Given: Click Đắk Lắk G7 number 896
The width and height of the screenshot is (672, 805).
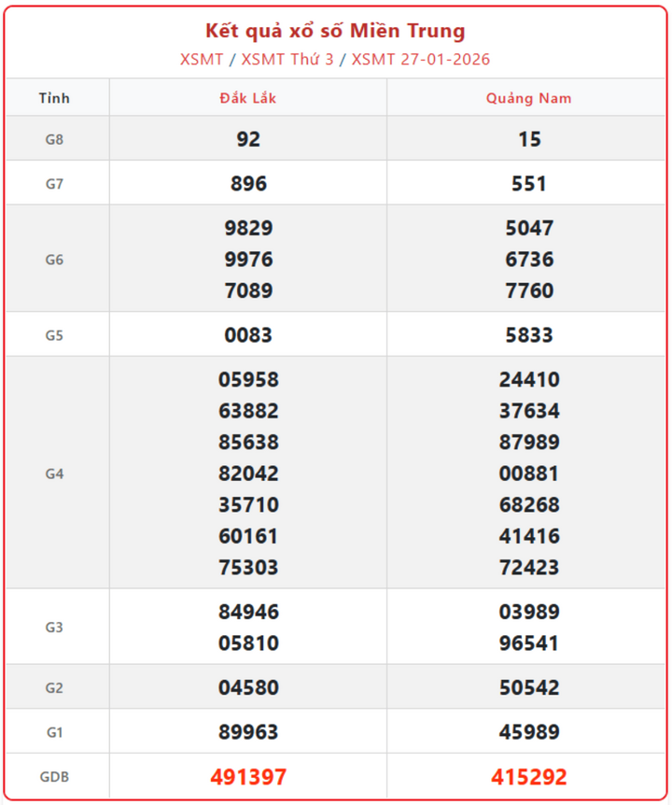Looking at the screenshot, I should coord(248,184).
